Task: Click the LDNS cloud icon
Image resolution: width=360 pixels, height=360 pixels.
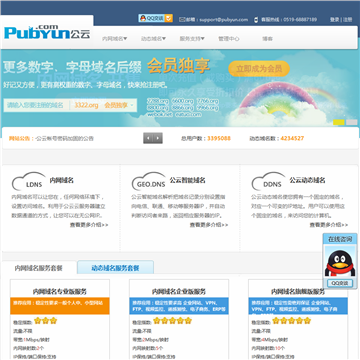Action: 29,181
